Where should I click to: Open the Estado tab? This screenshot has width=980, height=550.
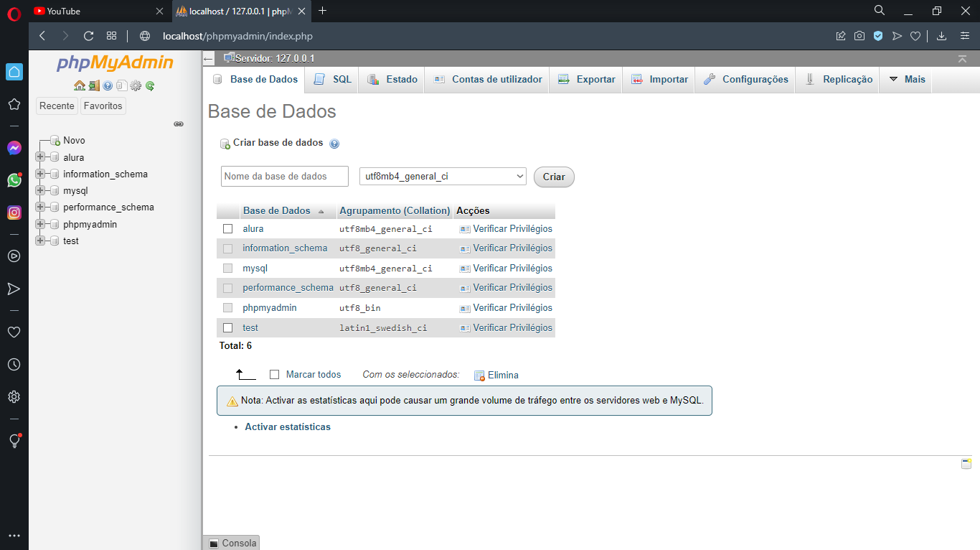(x=392, y=80)
